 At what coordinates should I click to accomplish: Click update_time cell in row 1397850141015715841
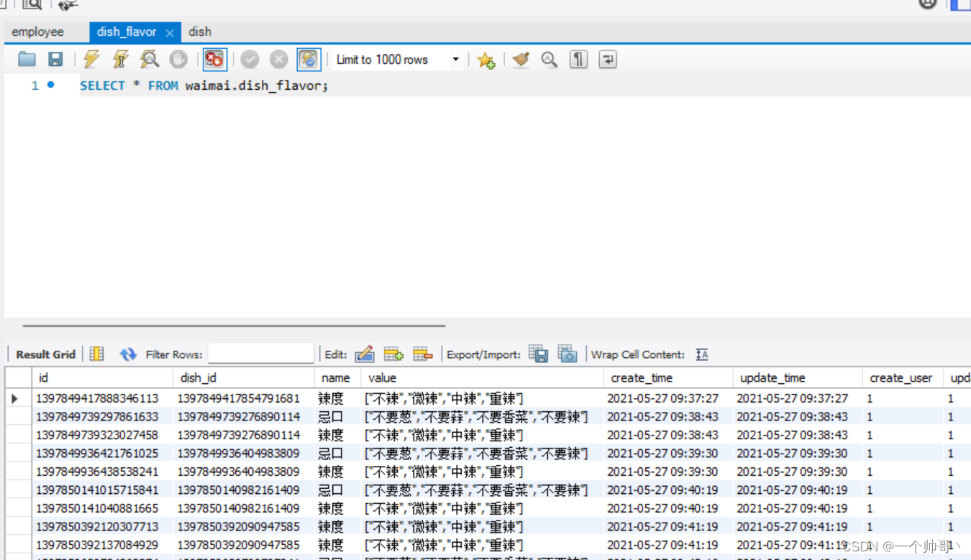click(798, 490)
